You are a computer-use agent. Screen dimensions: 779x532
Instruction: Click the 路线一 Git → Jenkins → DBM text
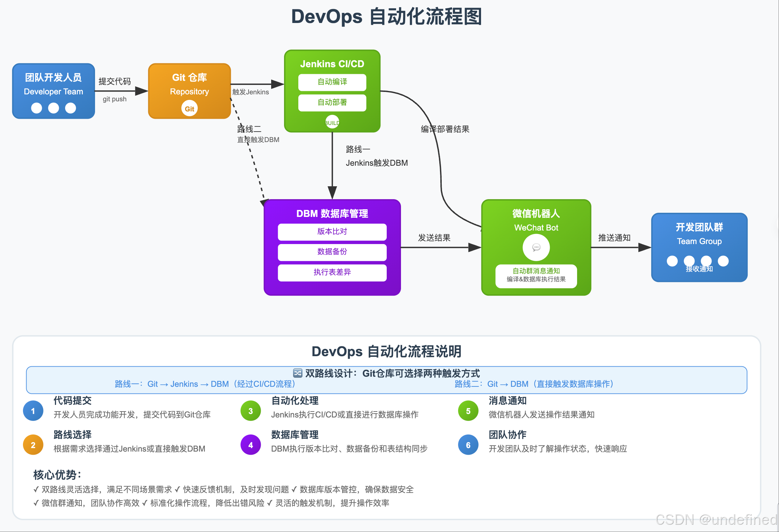pos(205,384)
